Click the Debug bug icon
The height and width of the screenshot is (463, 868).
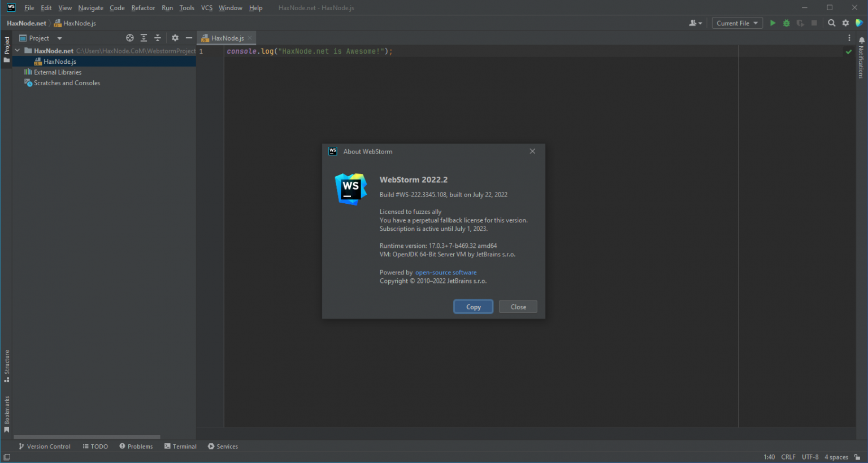click(x=786, y=23)
